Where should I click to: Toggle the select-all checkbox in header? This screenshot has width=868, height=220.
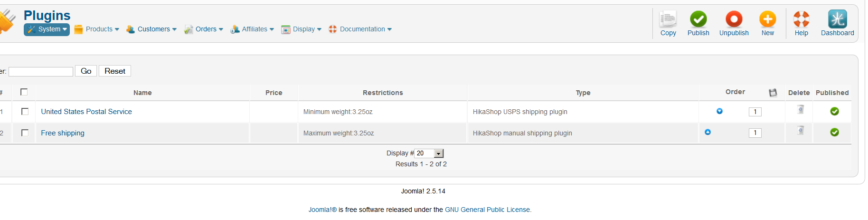24,92
